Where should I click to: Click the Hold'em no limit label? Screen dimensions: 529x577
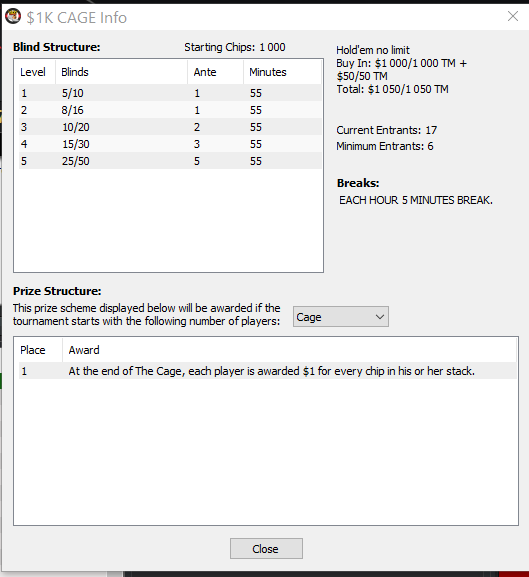(x=373, y=50)
